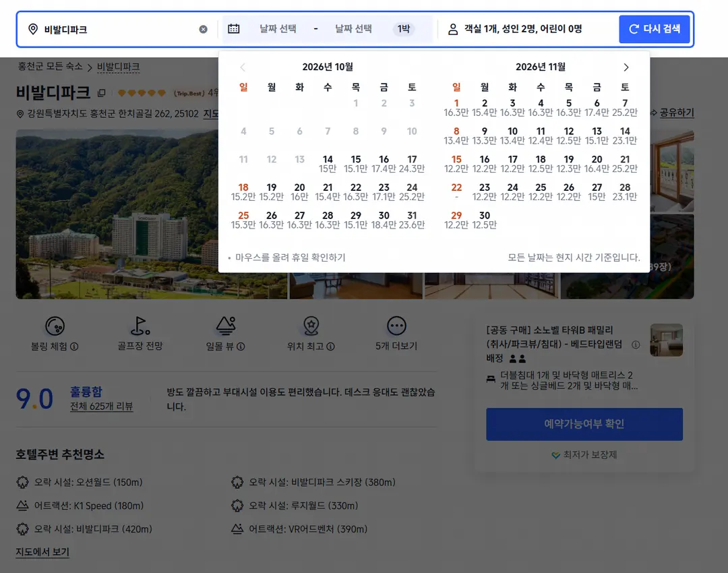The image size is (728, 573).
Task: Click info icon next to 일몰 뷰
Action: (241, 346)
